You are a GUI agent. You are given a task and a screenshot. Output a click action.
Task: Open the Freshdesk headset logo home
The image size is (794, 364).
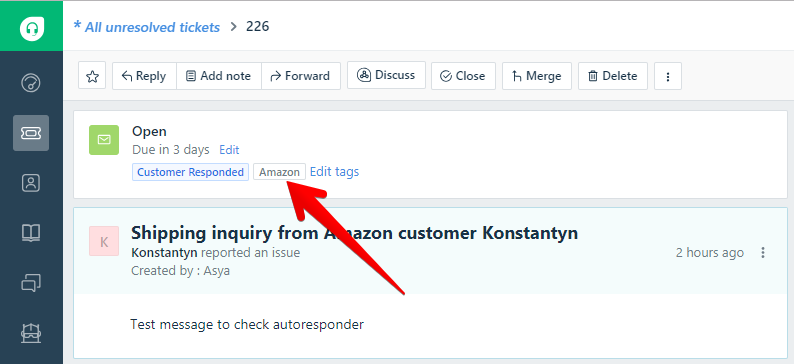pos(31,27)
